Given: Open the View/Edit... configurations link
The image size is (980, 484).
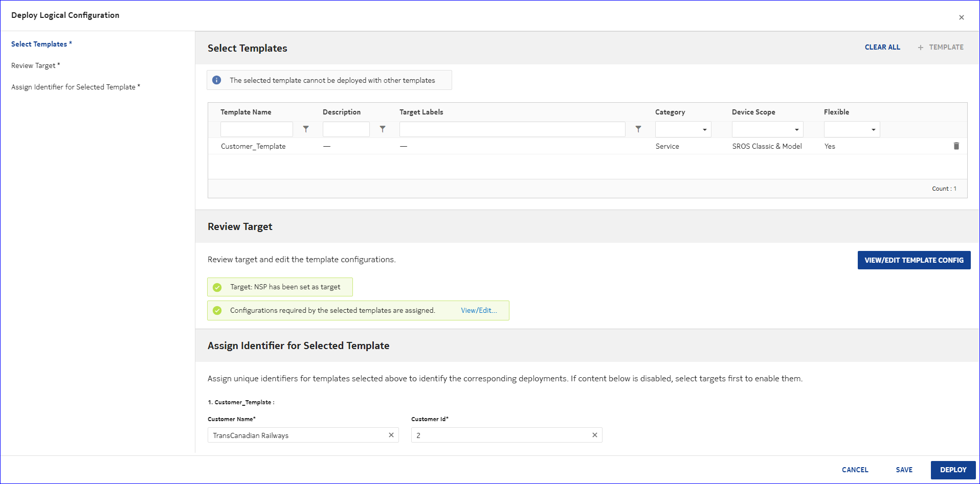Looking at the screenshot, I should [x=479, y=310].
